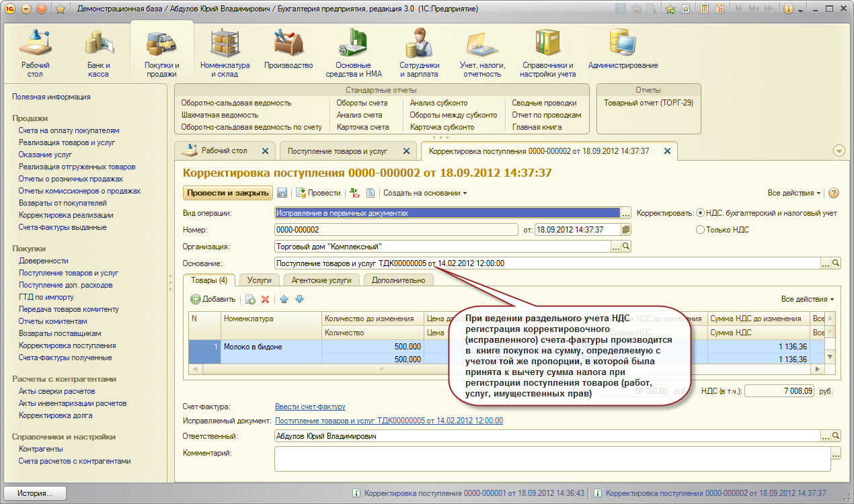
Task: Open the Номенклатура и склад section
Action: tap(225, 54)
